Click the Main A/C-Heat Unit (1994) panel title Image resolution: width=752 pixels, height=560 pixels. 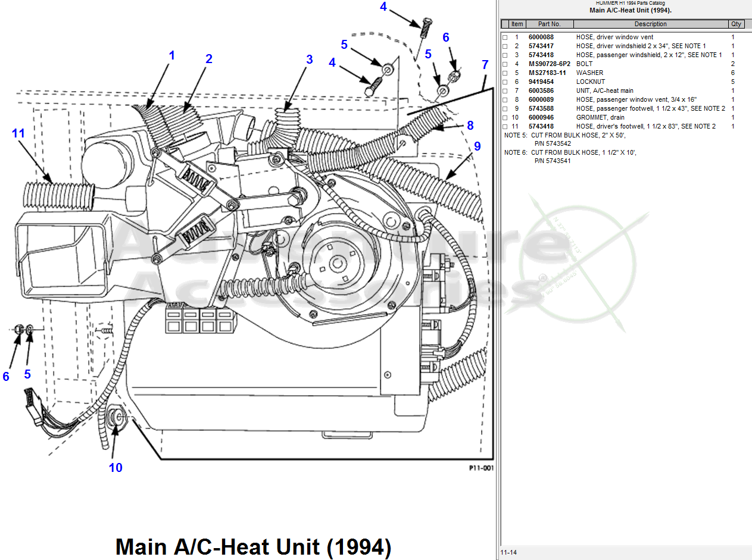[x=631, y=10]
